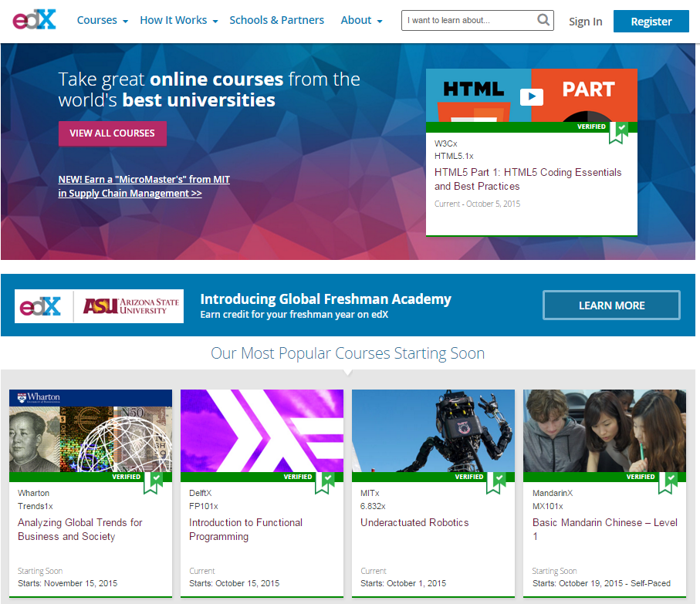Go to Schools & Partners page
The width and height of the screenshot is (700, 604).
[276, 21]
